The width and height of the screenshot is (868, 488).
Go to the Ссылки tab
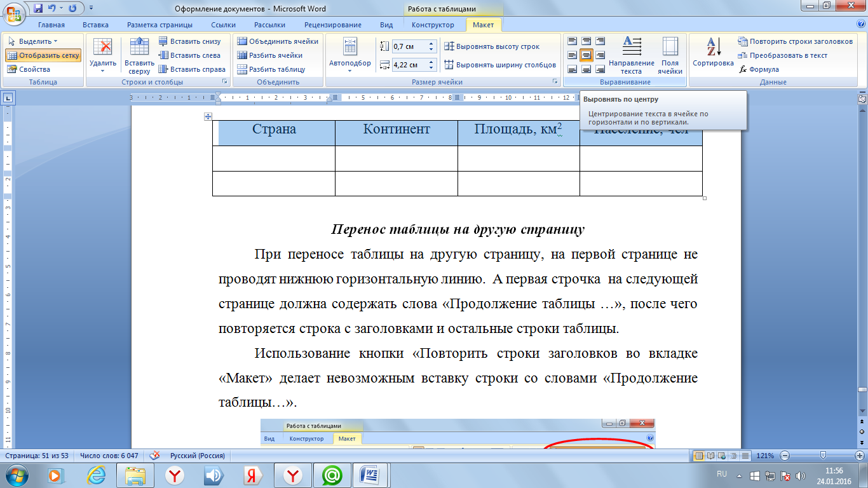(223, 25)
